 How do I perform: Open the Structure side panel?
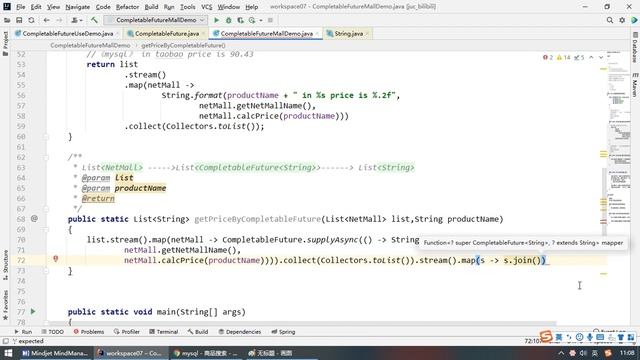[5, 265]
